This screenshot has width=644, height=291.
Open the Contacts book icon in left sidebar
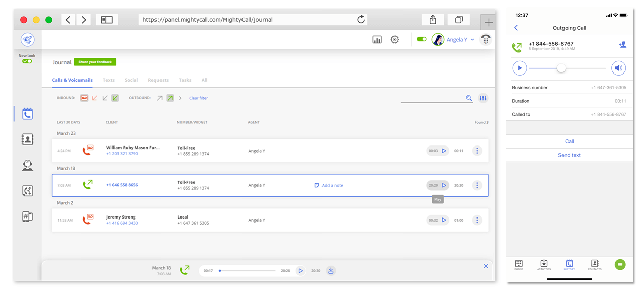27,139
